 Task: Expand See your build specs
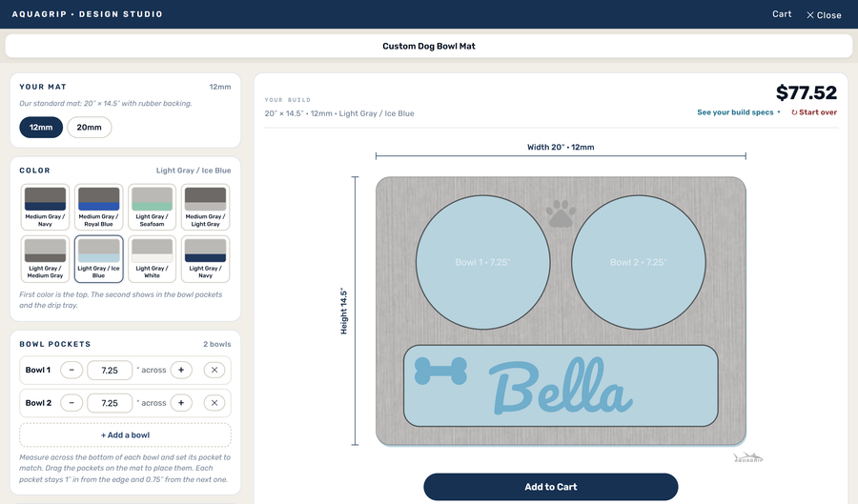[738, 112]
